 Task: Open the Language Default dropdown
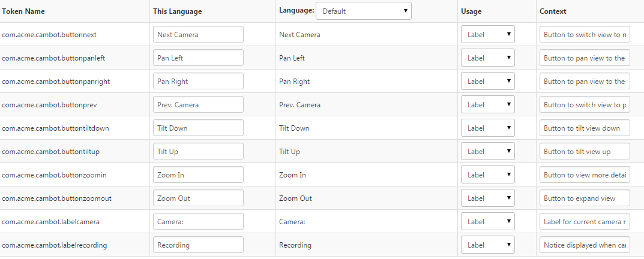click(x=364, y=11)
